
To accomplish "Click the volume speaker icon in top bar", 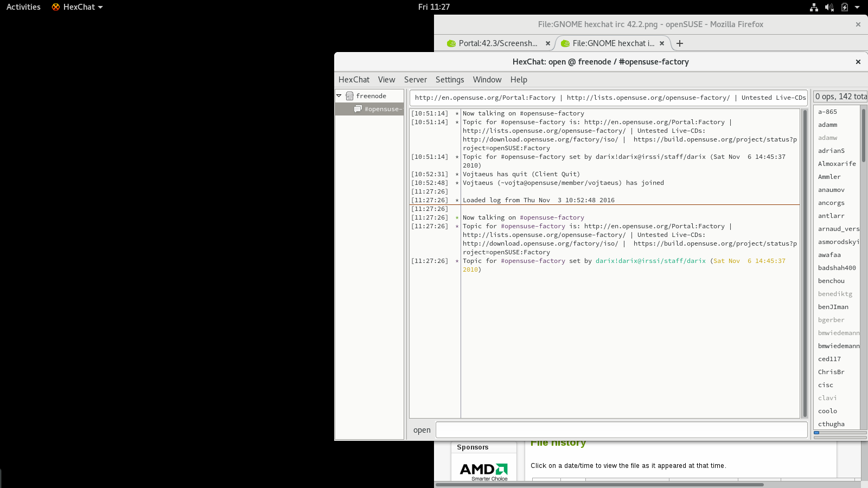I will click(x=829, y=7).
